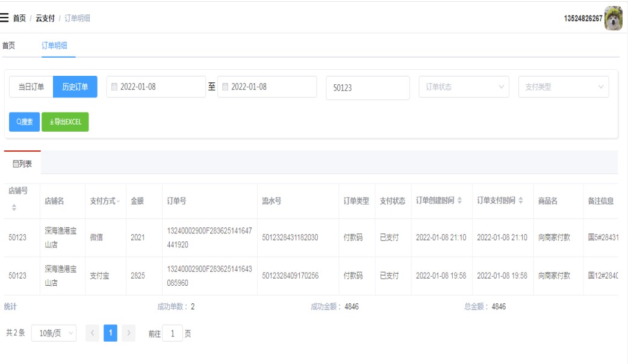Click the blue 搜索 button
Screen dimensions: 628x364
coord(24,122)
